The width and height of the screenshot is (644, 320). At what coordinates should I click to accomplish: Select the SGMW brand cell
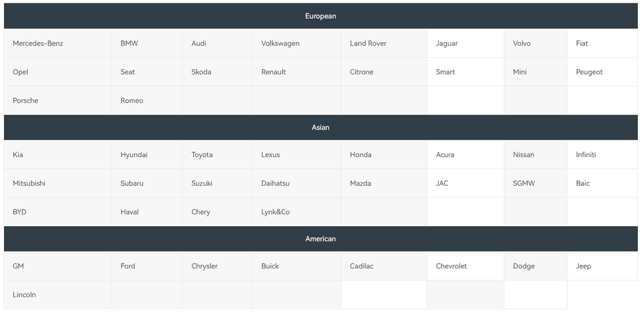pos(524,183)
